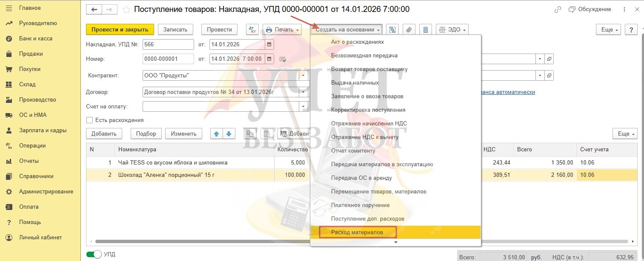Select Заявление о ввозе товаров menu item
Image resolution: width=644 pixels, height=261 pixels.
pos(396,96)
